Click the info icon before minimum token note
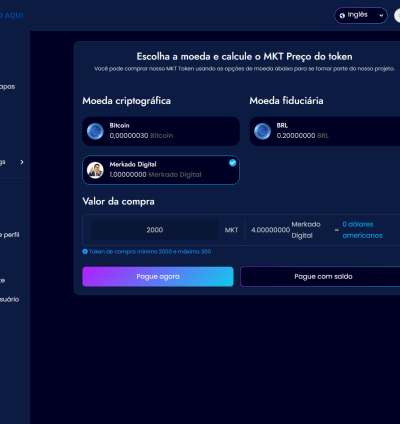Image resolution: width=400 pixels, height=424 pixels. (85, 251)
